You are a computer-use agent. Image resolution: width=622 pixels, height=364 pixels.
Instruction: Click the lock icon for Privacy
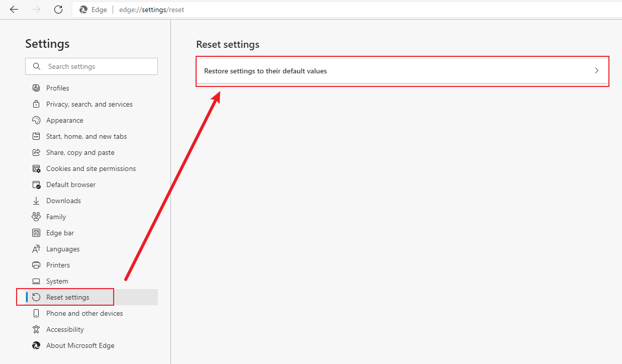pos(36,104)
